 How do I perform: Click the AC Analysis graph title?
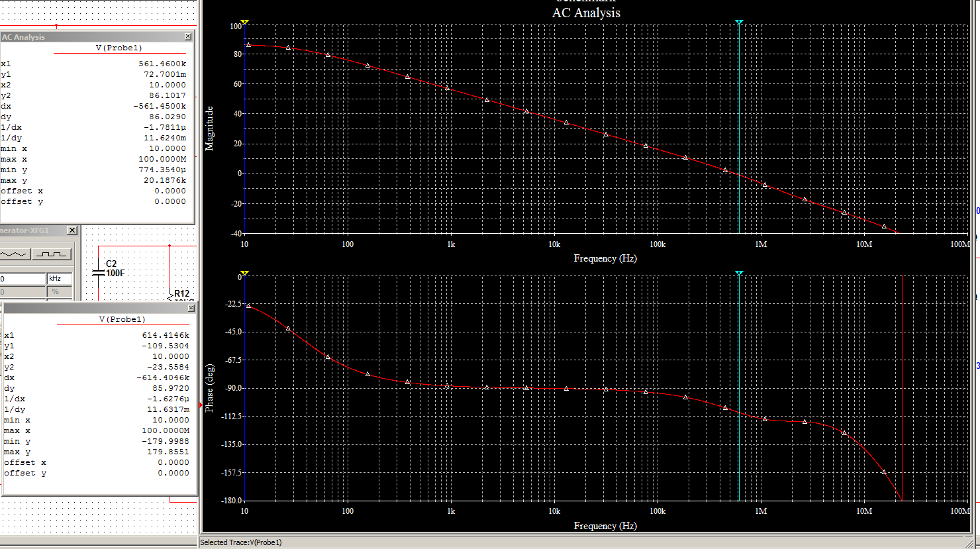(586, 13)
